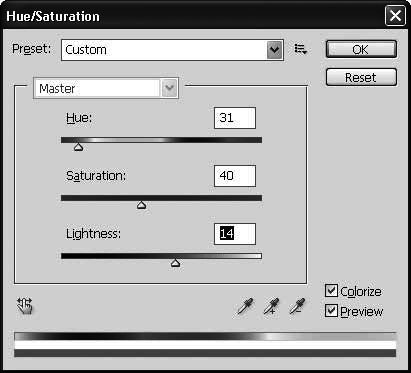Toggle the Preview checkbox
The height and width of the screenshot is (373, 411).
click(331, 311)
